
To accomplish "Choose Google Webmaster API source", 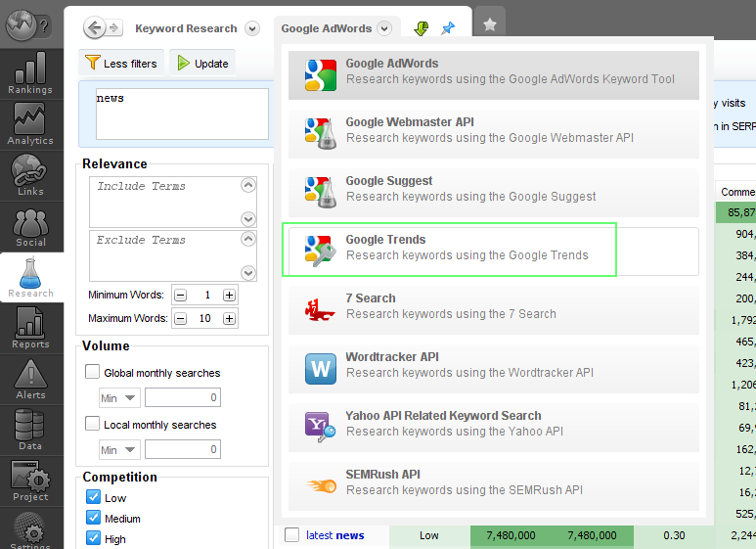I will [x=494, y=134].
